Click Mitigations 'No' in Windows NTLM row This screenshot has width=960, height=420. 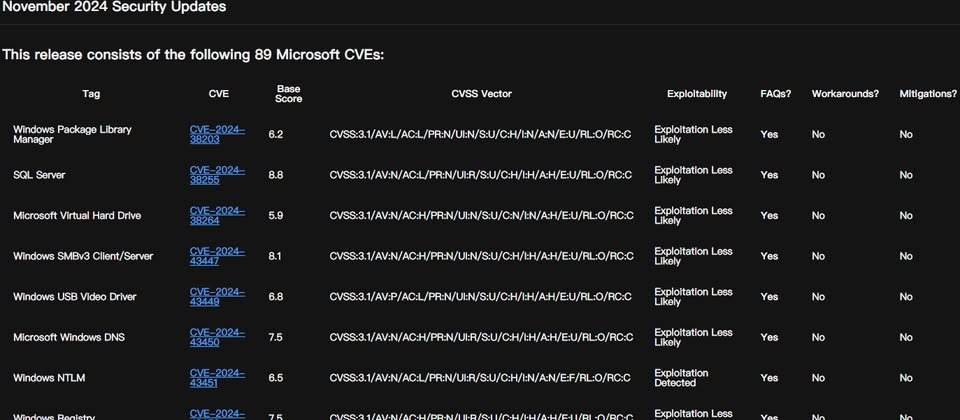coord(906,378)
